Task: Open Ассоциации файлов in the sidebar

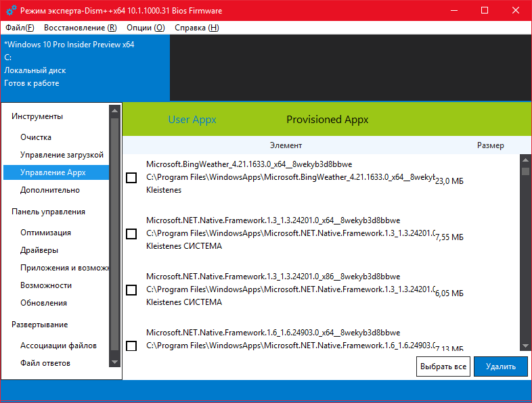Action: pyautogui.click(x=58, y=346)
